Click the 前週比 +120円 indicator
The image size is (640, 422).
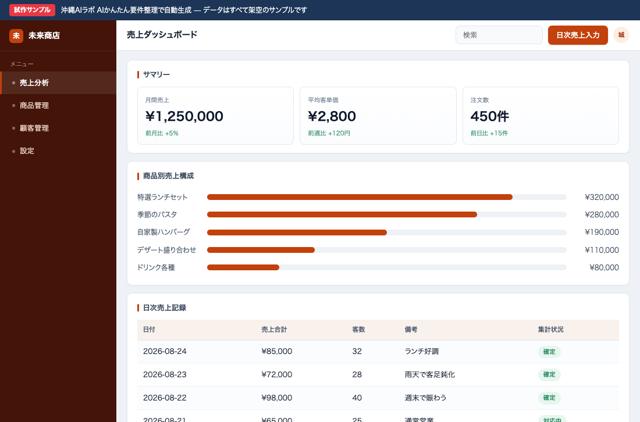coord(329,133)
